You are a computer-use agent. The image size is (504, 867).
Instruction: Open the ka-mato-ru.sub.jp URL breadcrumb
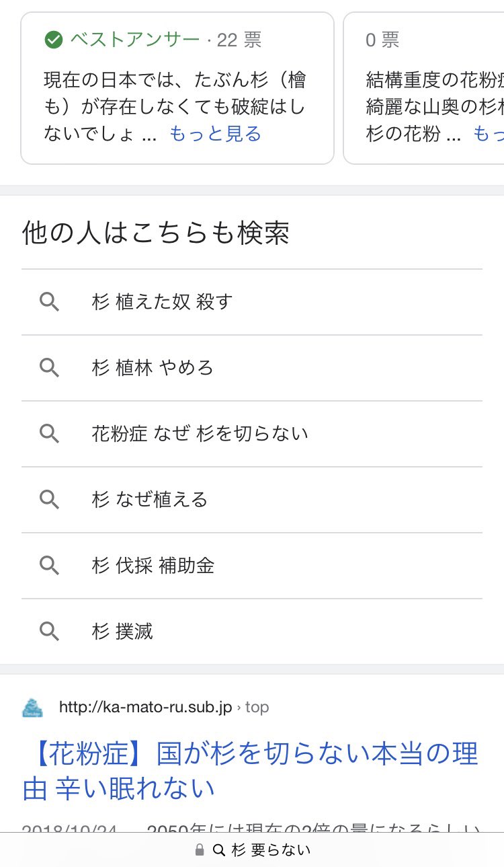pos(164,708)
